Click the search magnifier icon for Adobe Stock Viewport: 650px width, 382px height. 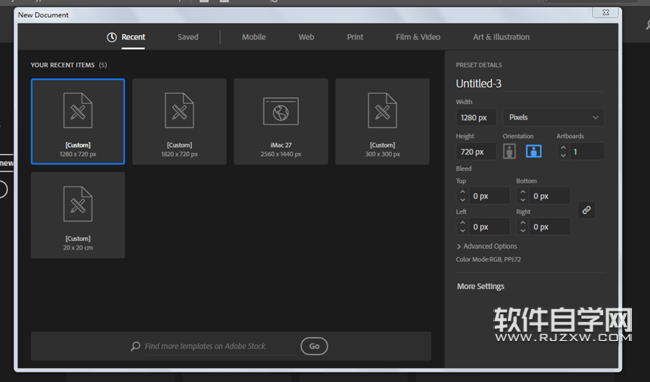click(136, 346)
